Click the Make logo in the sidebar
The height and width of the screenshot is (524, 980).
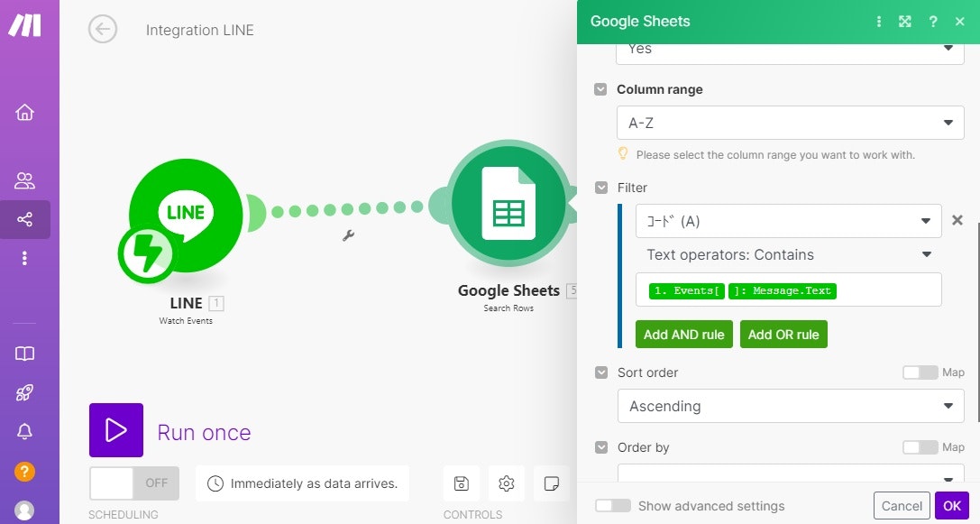point(24,25)
